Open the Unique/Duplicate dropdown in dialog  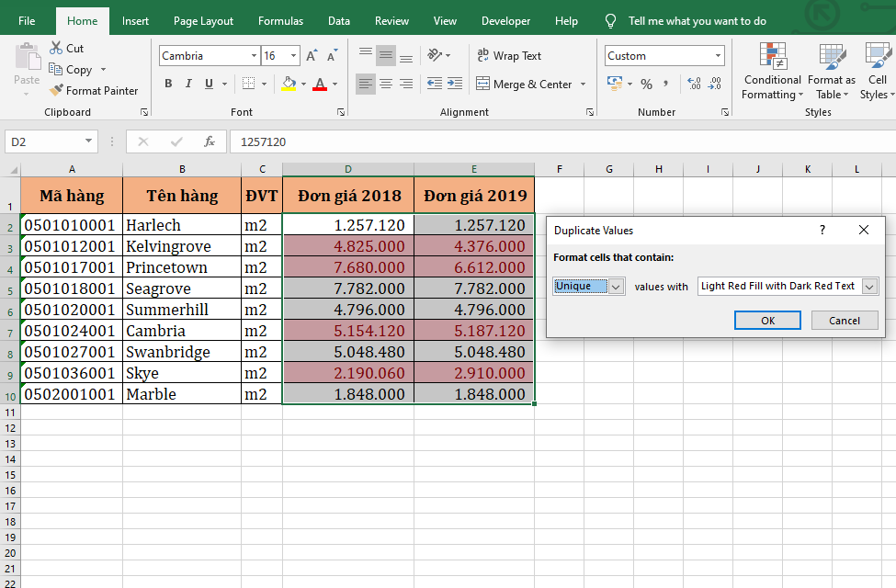tap(617, 287)
